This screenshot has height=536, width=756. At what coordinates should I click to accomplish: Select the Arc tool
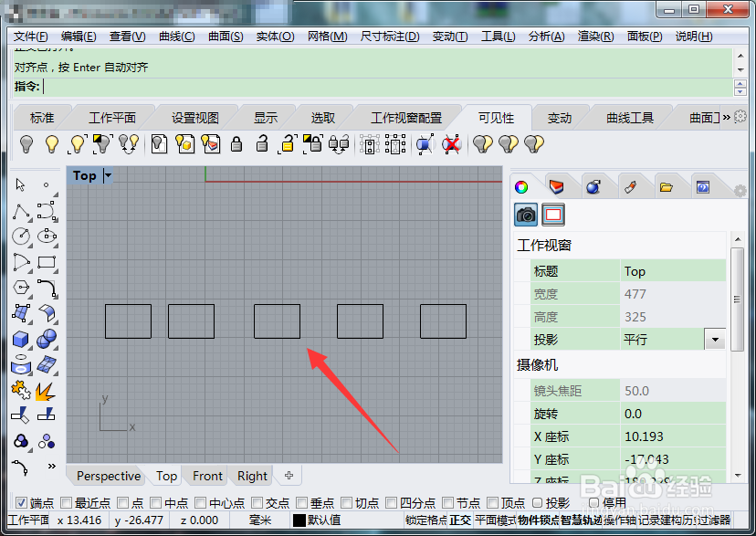[21, 262]
